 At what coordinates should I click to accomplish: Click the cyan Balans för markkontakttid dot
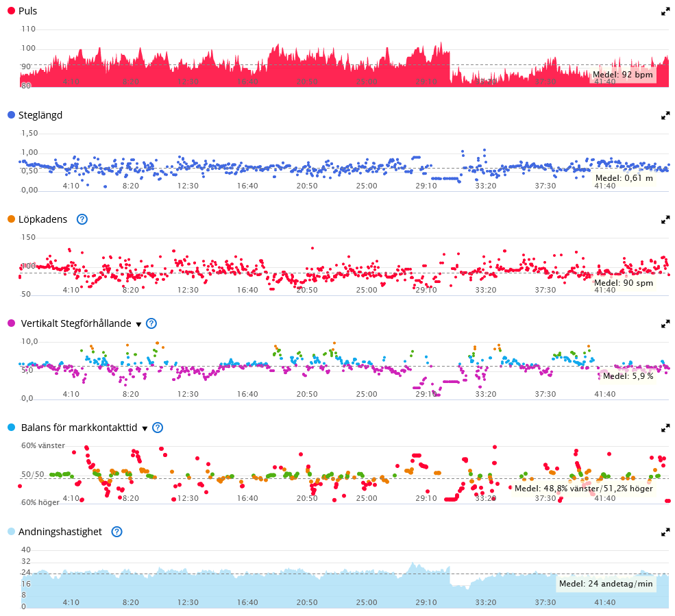[x=11, y=428]
